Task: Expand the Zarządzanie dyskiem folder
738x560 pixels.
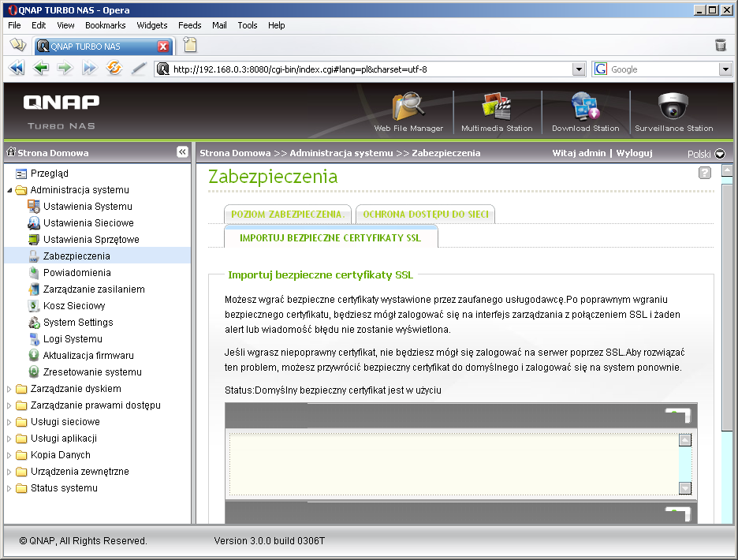Action: pos(9,389)
